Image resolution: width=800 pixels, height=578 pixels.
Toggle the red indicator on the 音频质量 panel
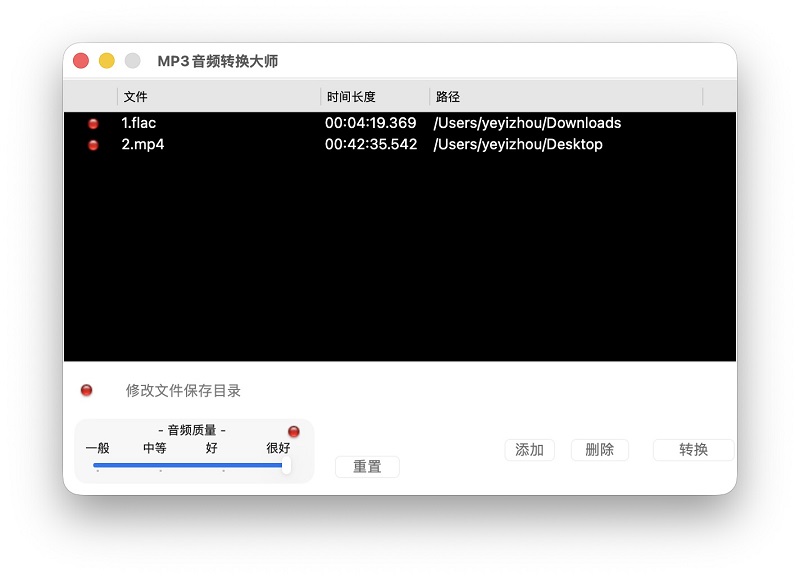[293, 430]
